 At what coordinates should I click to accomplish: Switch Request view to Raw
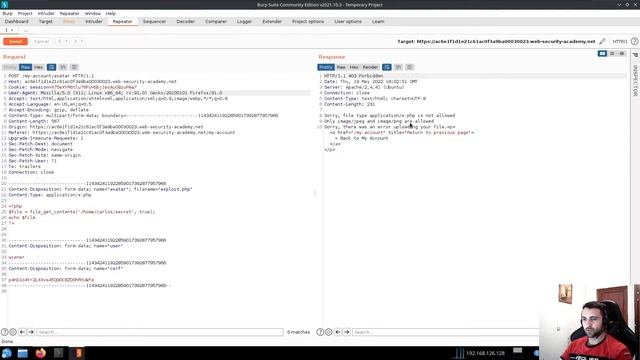point(25,67)
